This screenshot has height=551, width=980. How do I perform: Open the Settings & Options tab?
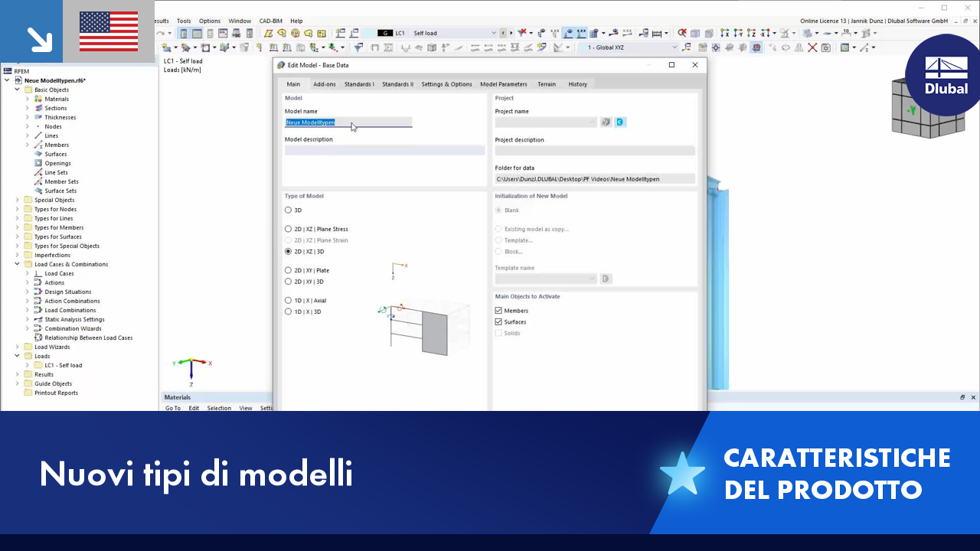pyautogui.click(x=446, y=84)
